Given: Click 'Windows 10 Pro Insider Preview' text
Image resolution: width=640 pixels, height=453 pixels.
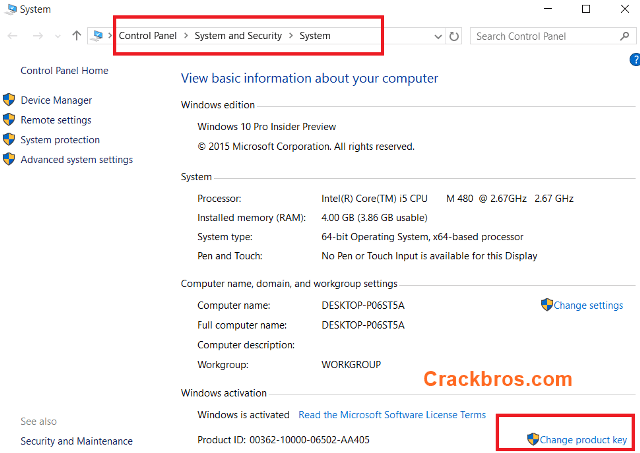Looking at the screenshot, I should (x=267, y=127).
